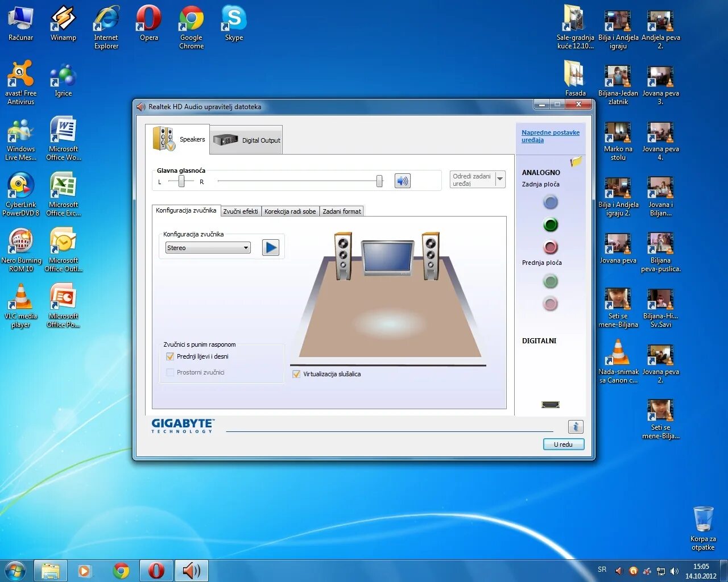This screenshot has height=582, width=728.
Task: Select Korekcija radi sobe tab
Action: 290,211
